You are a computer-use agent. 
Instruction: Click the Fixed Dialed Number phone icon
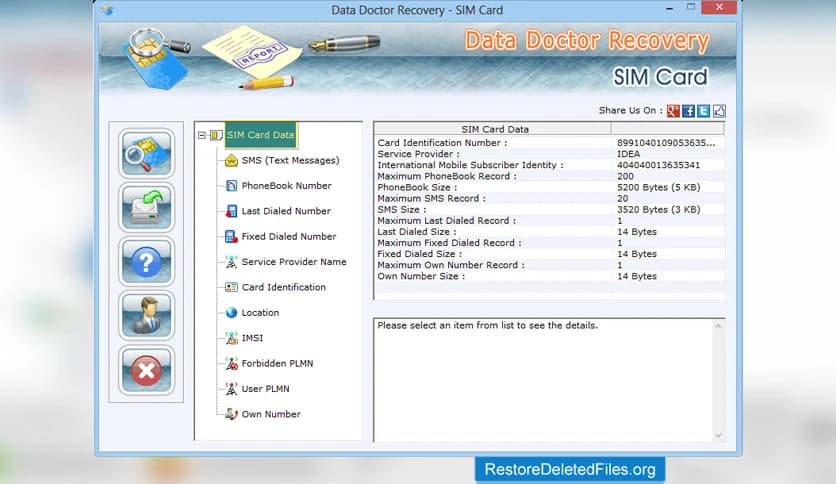pyautogui.click(x=231, y=236)
